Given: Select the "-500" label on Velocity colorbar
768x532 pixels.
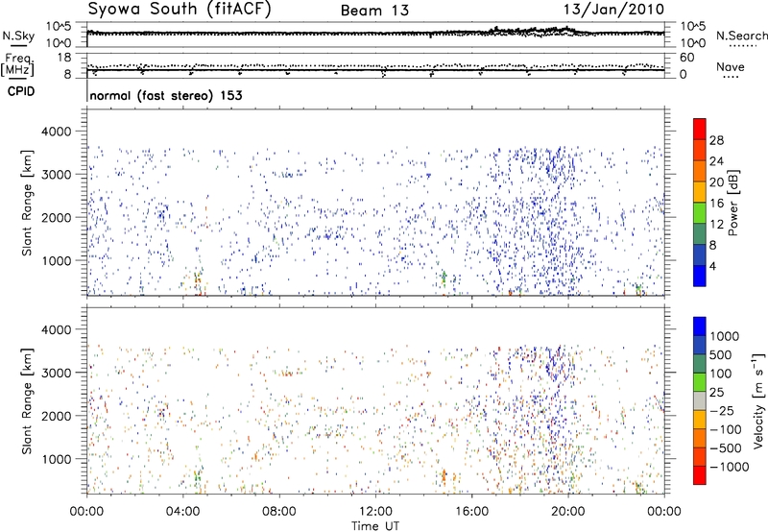Looking at the screenshot, I should pyautogui.click(x=726, y=448).
